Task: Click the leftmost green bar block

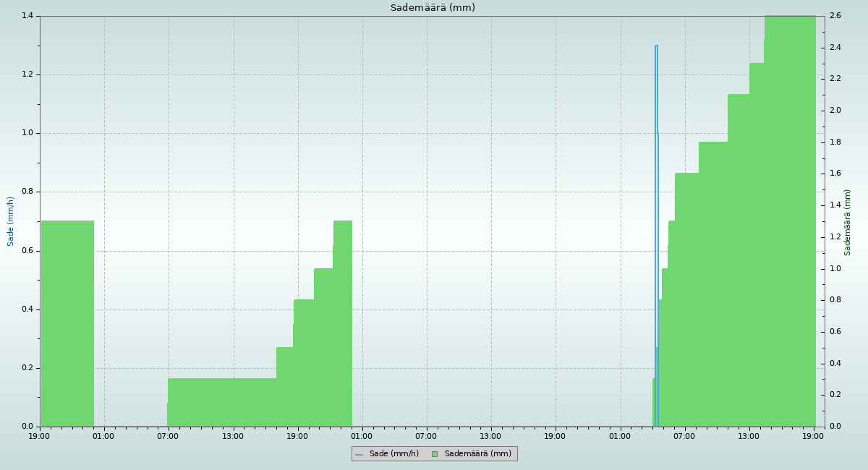Action: [67, 325]
